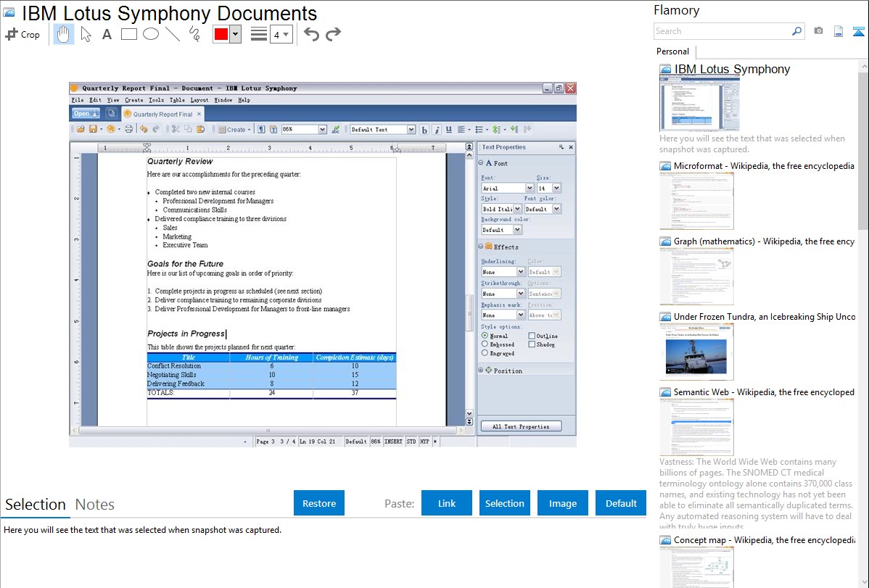Pick the ellipse shape tool

tap(151, 34)
